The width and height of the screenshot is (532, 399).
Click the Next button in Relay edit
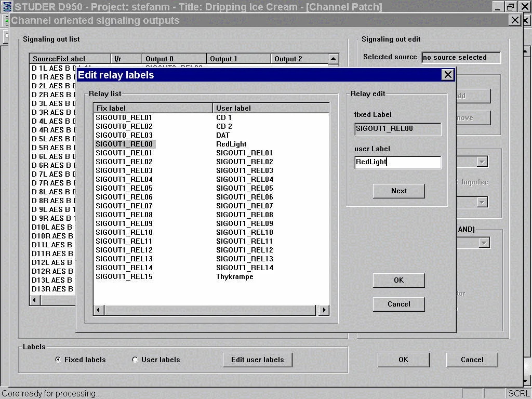click(398, 191)
